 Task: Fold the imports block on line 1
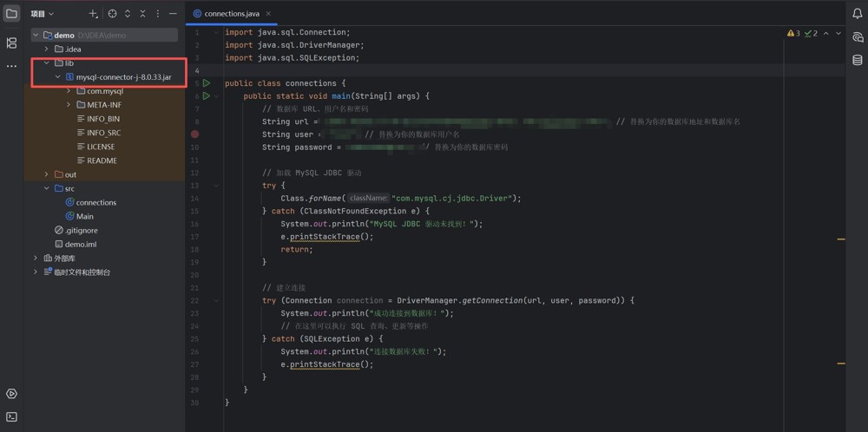point(216,33)
